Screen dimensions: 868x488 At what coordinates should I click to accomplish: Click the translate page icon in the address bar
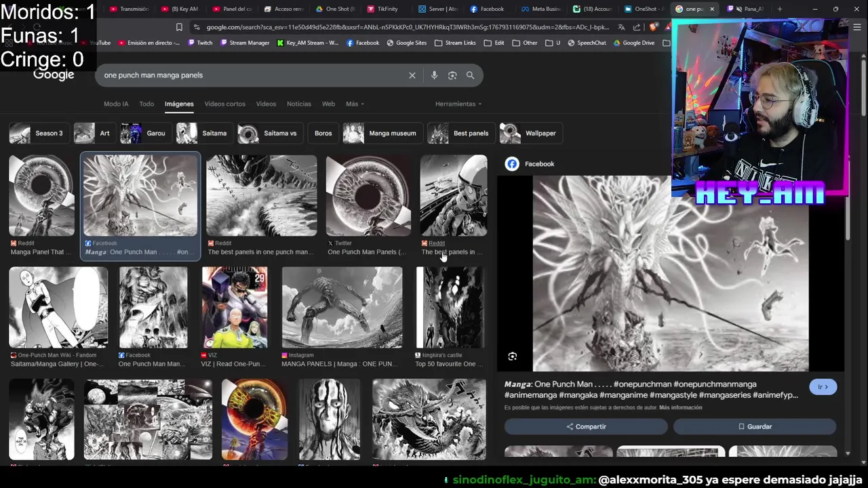click(x=621, y=27)
